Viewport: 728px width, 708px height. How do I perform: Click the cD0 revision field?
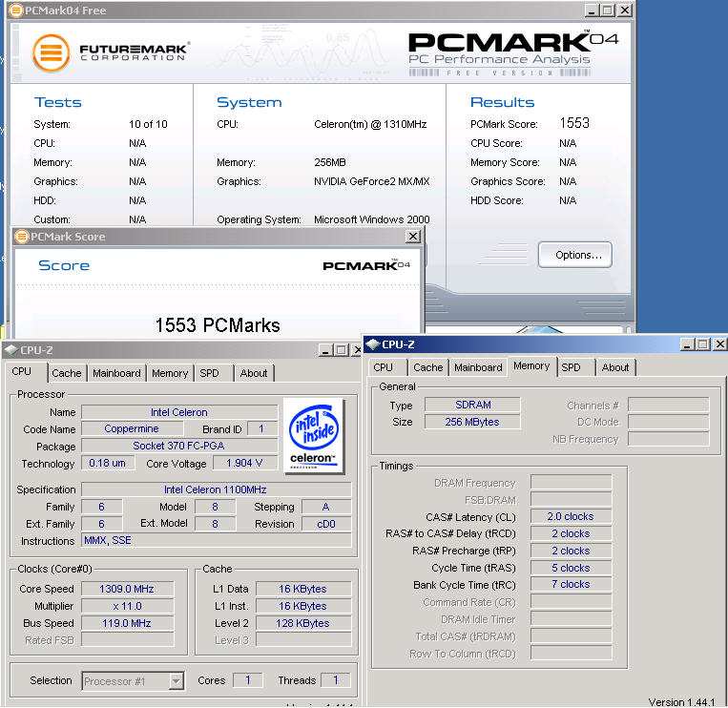tap(326, 524)
